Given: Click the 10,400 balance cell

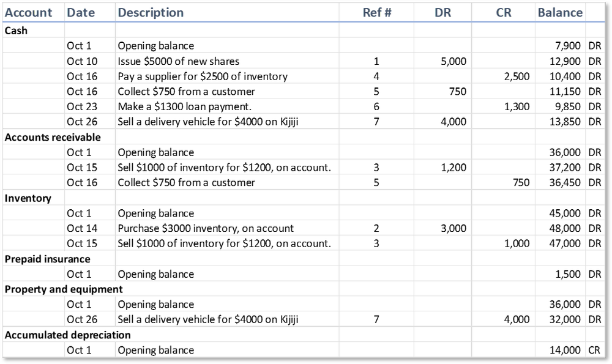Looking at the screenshot, I should [565, 76].
